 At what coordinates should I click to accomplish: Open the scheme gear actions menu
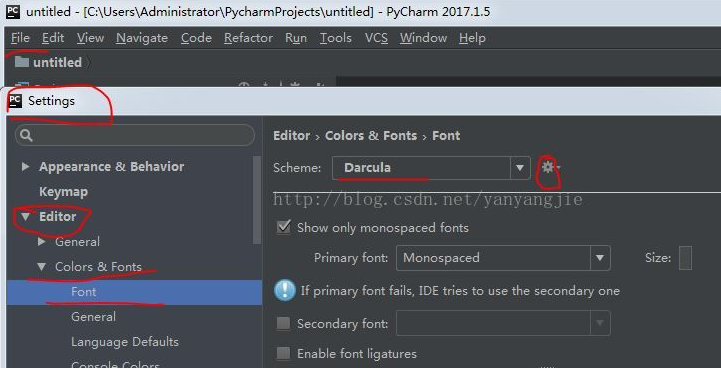(x=549, y=167)
